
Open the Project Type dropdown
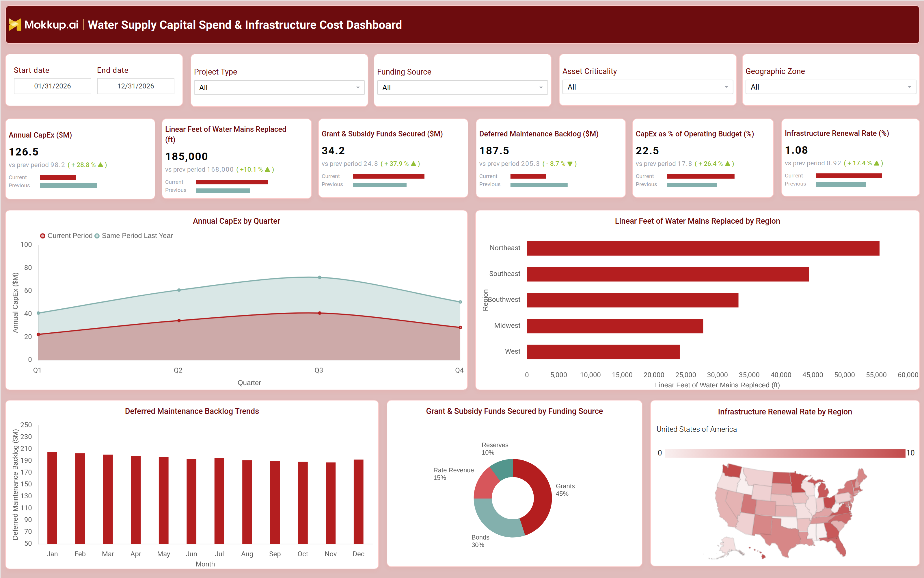tap(279, 88)
